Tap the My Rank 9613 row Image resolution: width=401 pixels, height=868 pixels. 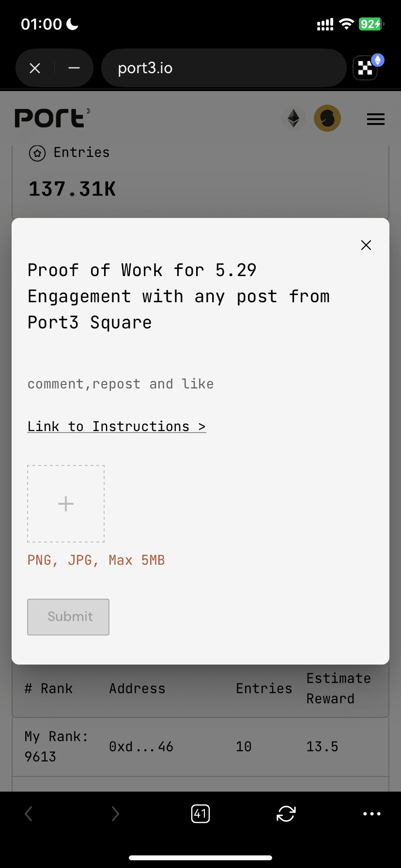point(200,747)
